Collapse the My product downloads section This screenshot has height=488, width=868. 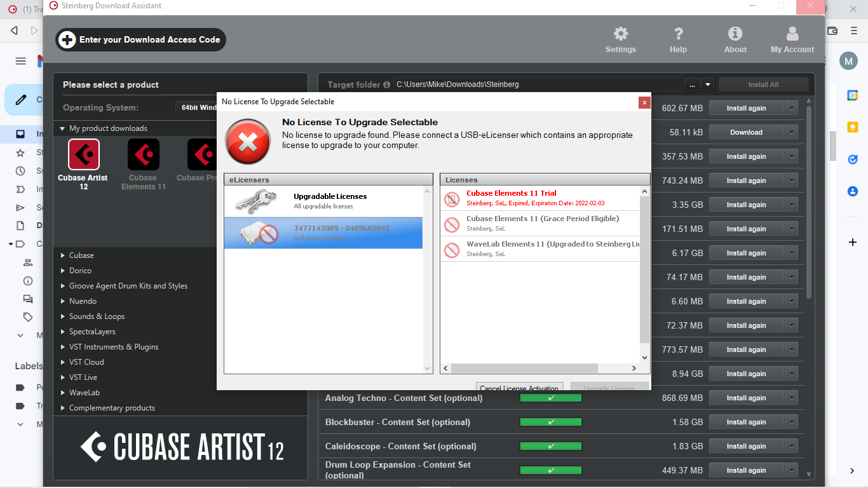tap(62, 128)
